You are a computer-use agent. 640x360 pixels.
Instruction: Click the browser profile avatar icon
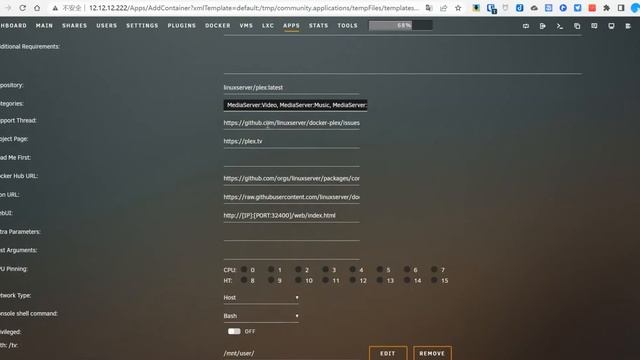[635, 8]
